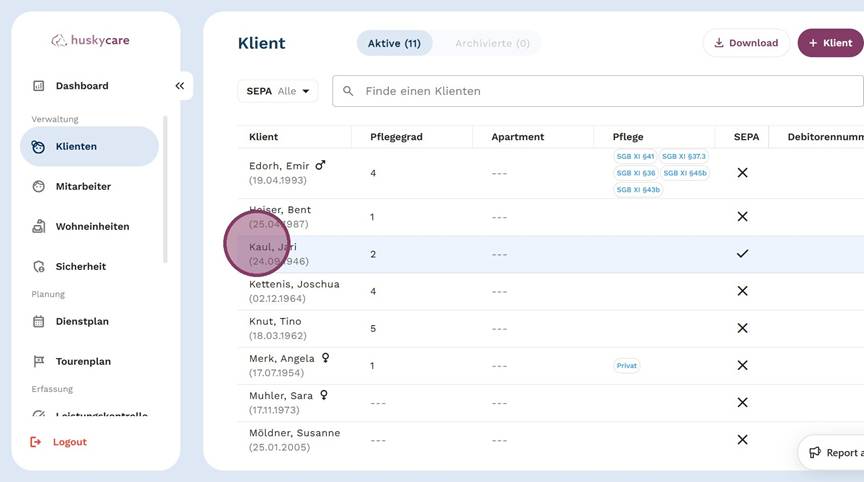The height and width of the screenshot is (482, 864).
Task: Click the Wohneinheiten bed icon
Action: click(39, 227)
